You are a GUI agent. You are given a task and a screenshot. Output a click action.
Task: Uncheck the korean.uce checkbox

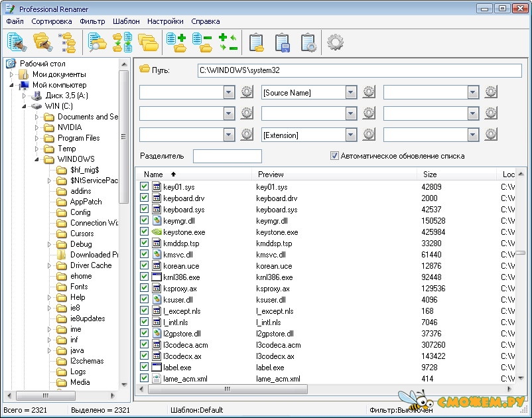144,265
